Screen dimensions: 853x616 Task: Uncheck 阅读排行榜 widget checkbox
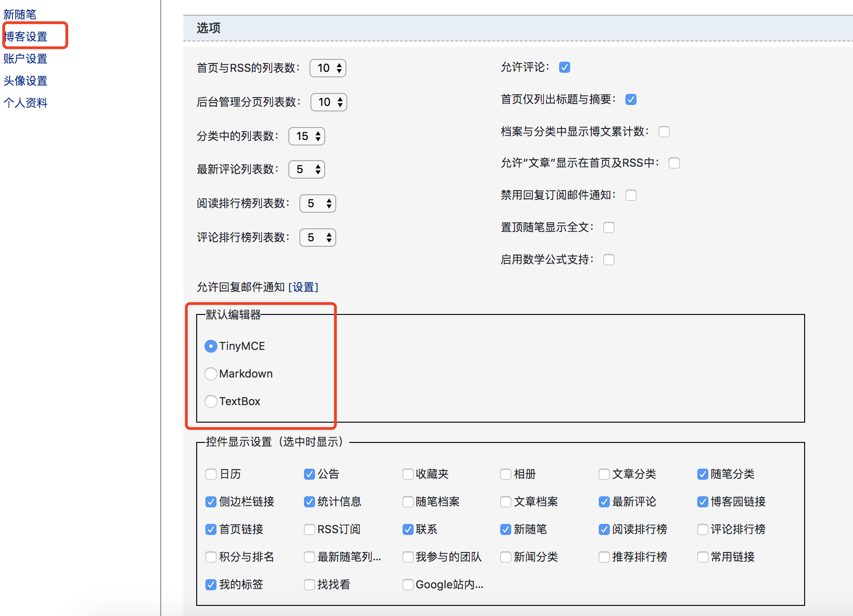604,529
